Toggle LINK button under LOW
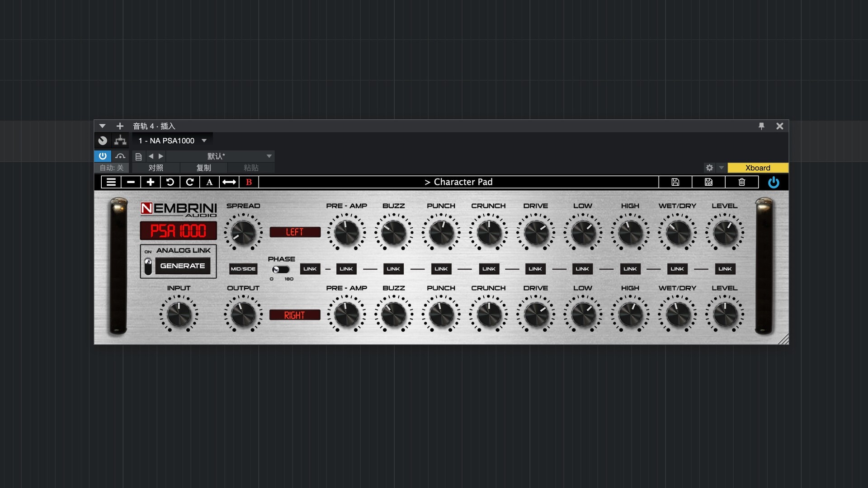Viewport: 868px width, 488px height. 582,269
